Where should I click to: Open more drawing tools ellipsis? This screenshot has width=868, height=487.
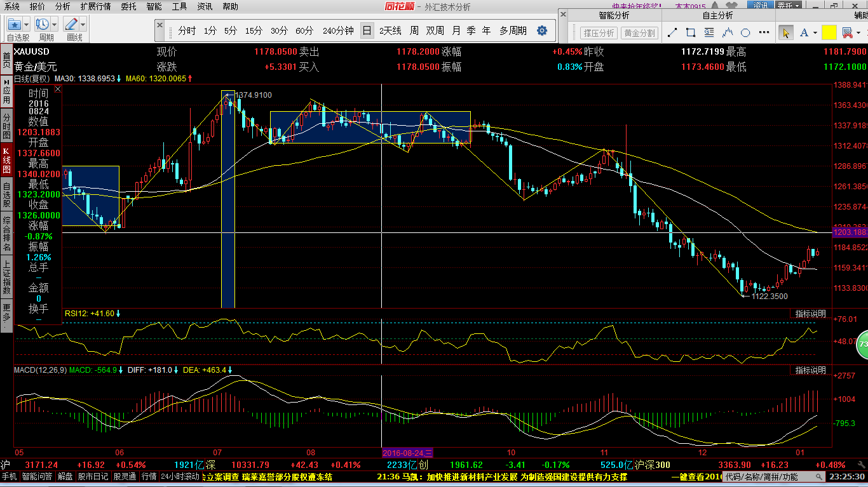pos(764,32)
